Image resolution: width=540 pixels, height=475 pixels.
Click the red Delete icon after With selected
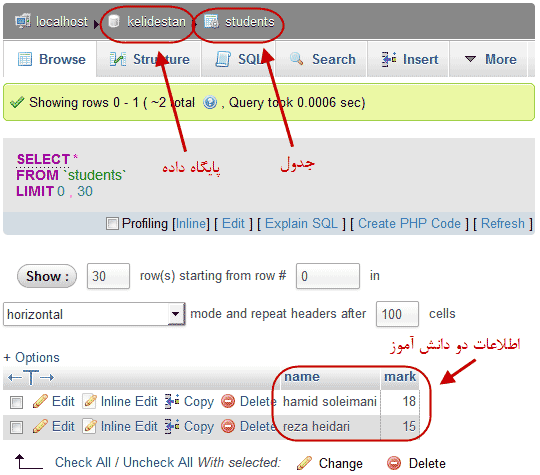click(x=394, y=463)
